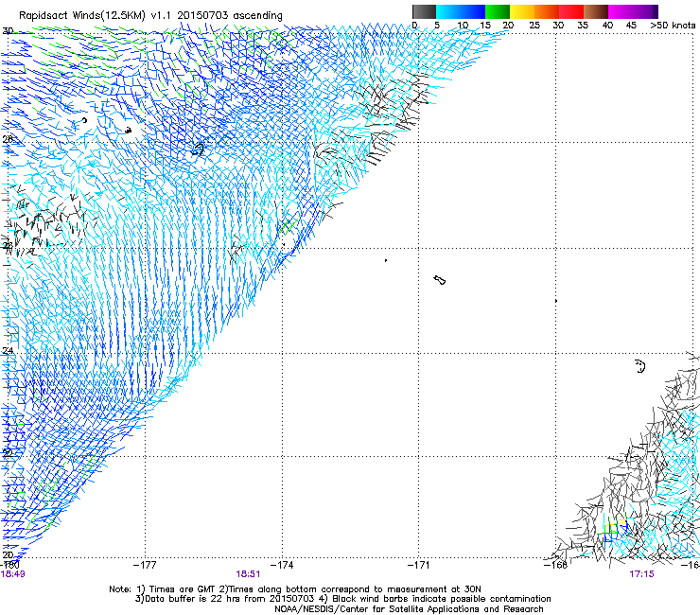Image resolution: width=700 pixels, height=615 pixels.
Task: Click the longitude label '-171'
Action: coord(419,565)
